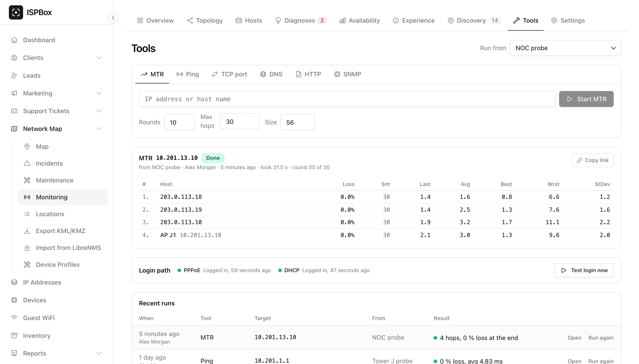The width and height of the screenshot is (639, 364).
Task: Click the Topology share-nodes icon
Action: (x=190, y=21)
